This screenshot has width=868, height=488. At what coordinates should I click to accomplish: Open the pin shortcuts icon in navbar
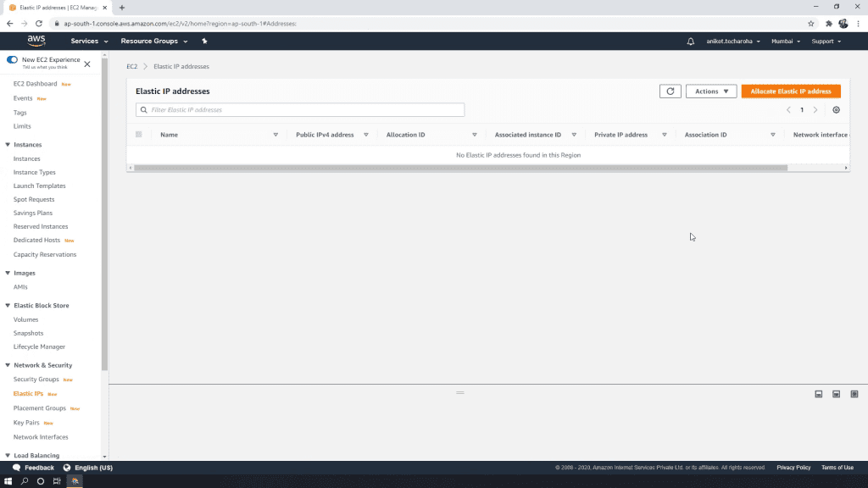pyautogui.click(x=204, y=41)
